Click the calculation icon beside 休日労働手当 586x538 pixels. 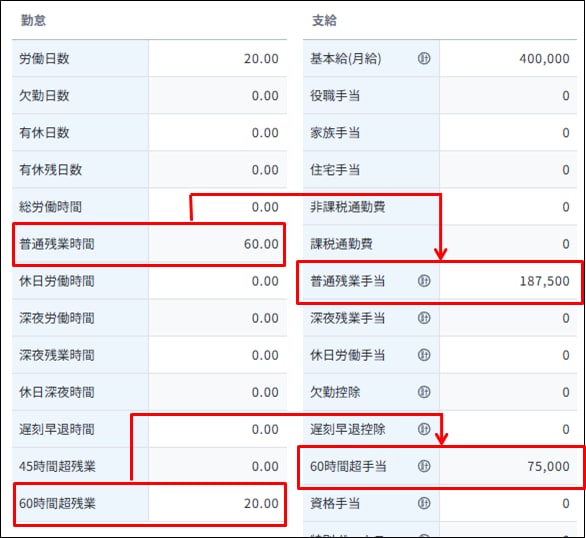pos(424,355)
